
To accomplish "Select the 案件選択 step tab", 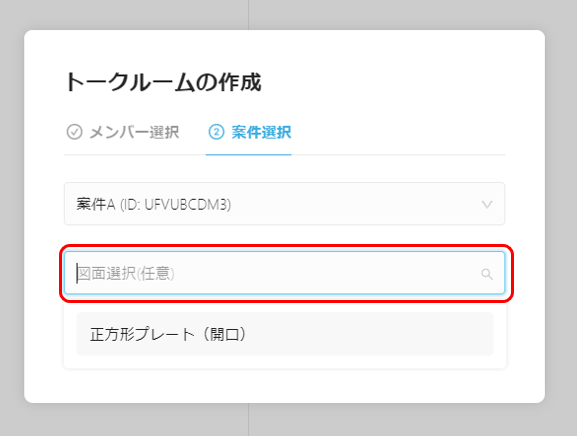I will point(250,132).
